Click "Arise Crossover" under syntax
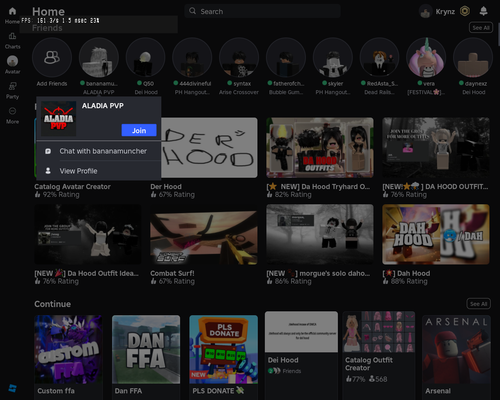The image size is (500, 400). [x=239, y=92]
